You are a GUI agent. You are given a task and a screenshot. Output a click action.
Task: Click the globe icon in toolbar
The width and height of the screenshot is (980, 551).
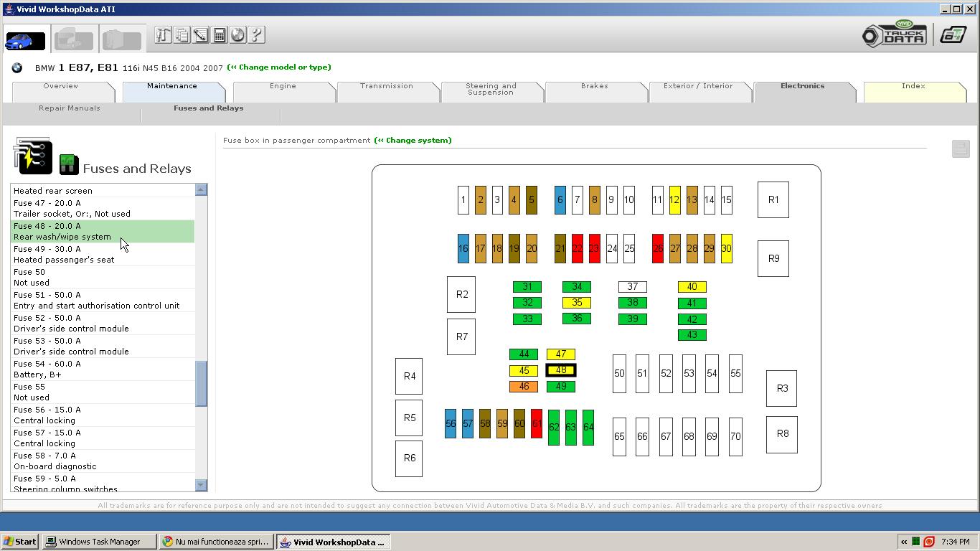point(238,35)
